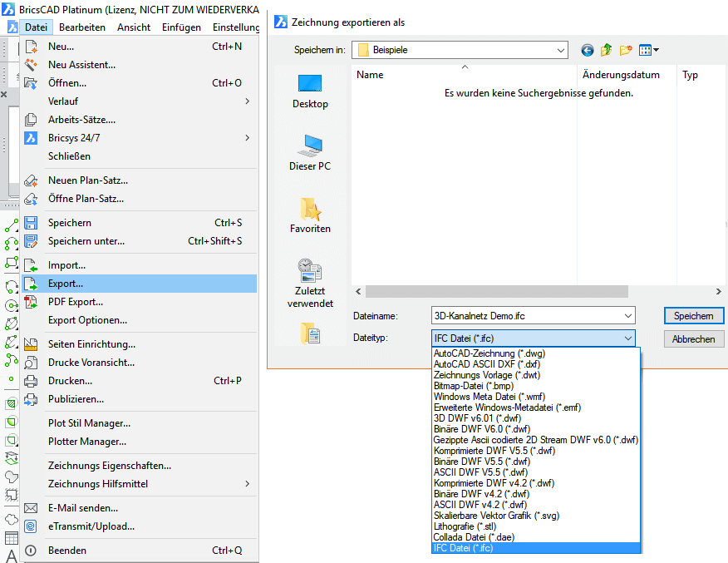Viewport: 728px width, 563px height.
Task: Expand the Dateiname combo box arrow
Action: pyautogui.click(x=626, y=316)
